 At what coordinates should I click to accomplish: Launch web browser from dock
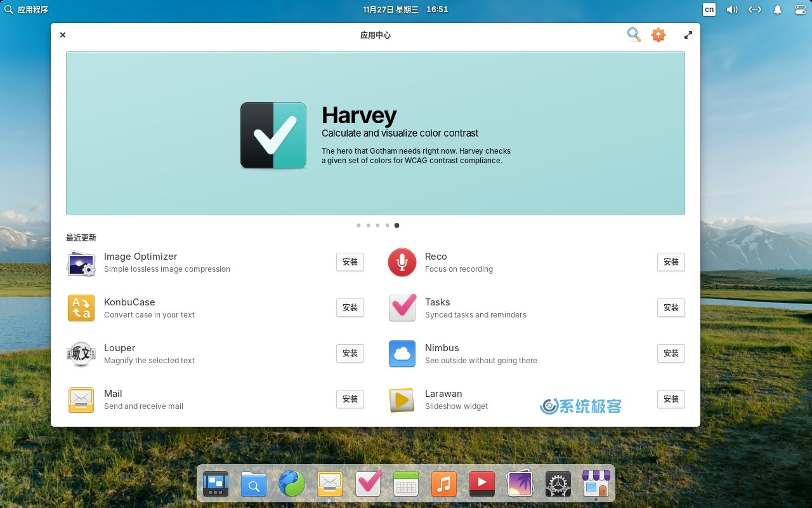coord(292,485)
